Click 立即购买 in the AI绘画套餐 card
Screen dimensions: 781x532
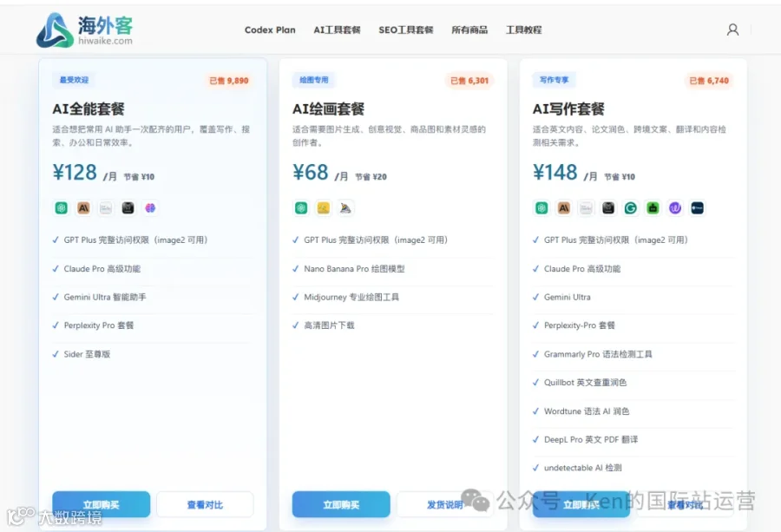(341, 504)
